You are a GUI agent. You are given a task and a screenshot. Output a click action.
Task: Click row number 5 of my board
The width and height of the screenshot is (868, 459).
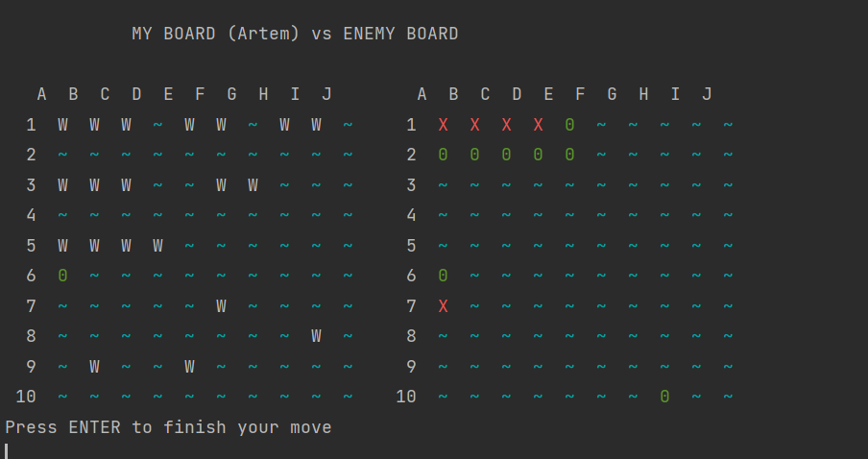[31, 245]
